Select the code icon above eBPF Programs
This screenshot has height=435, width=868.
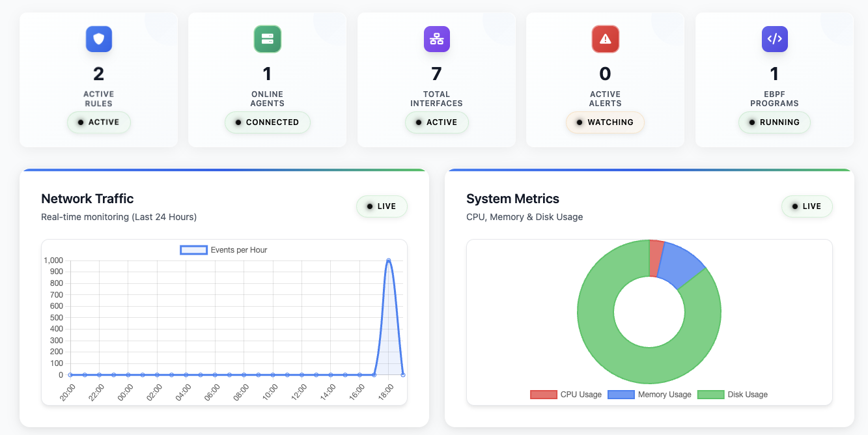[x=774, y=39]
